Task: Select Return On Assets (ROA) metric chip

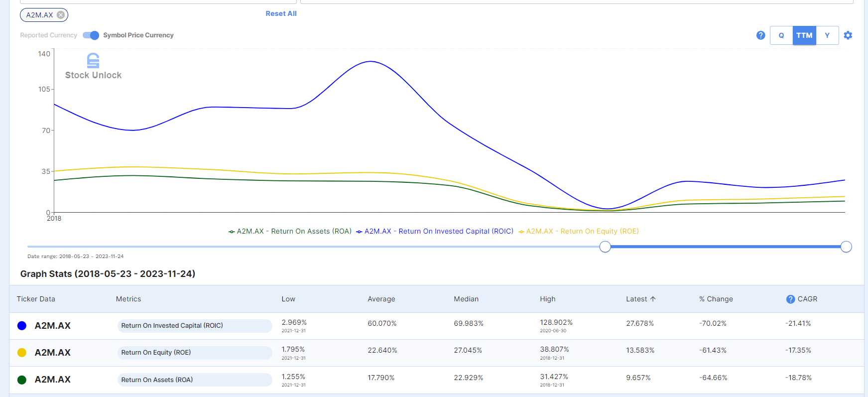Action: [195, 380]
